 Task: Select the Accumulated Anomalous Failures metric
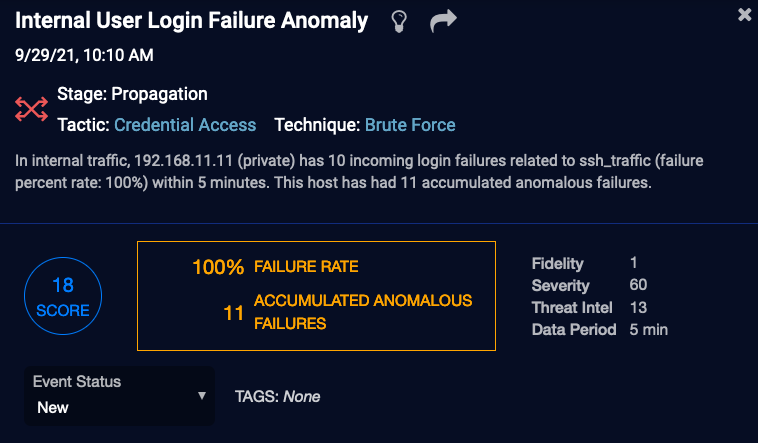coord(347,312)
